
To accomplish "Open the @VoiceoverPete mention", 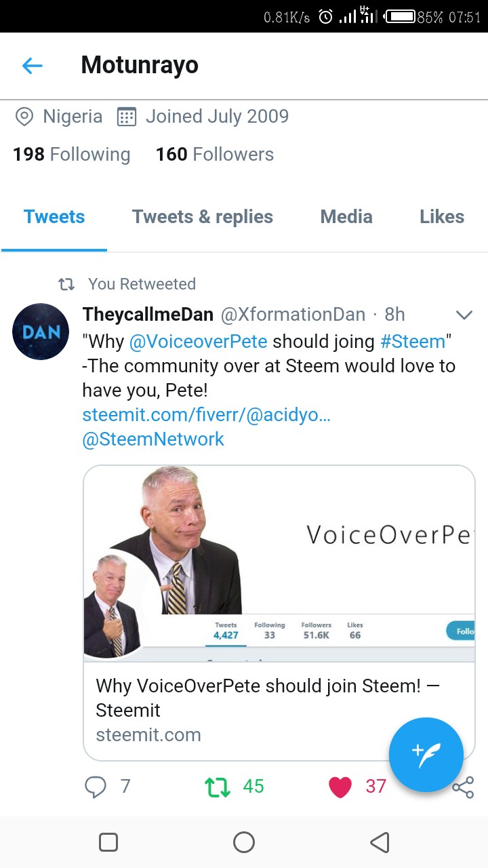I will (x=198, y=341).
